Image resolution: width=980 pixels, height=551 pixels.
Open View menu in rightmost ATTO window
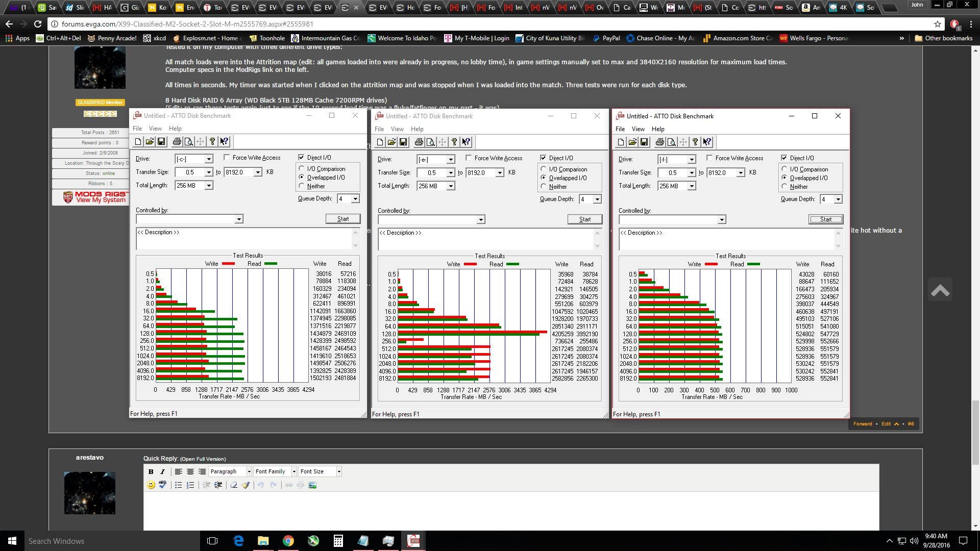click(638, 129)
